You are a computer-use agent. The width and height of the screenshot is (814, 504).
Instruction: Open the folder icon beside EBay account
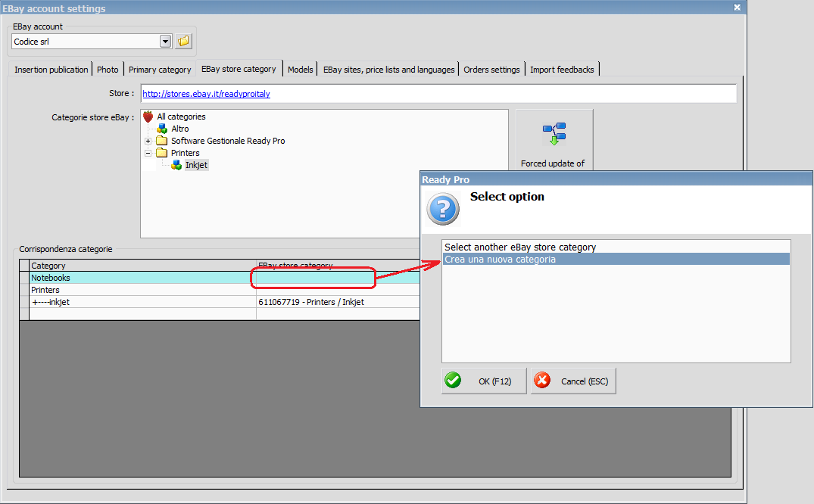[x=184, y=41]
